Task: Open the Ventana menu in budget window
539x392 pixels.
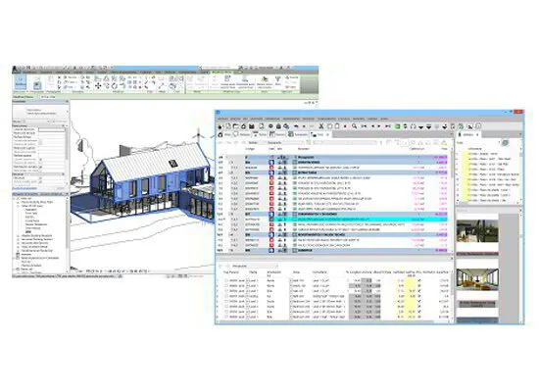Action: click(372, 119)
